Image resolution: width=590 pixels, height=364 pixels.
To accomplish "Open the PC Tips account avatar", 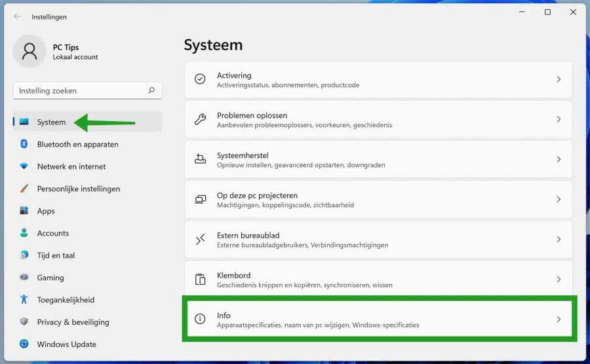I will click(x=29, y=51).
